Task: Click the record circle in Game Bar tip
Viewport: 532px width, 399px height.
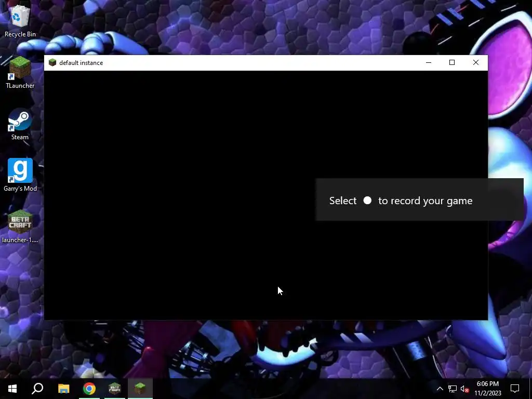Action: pos(367,201)
